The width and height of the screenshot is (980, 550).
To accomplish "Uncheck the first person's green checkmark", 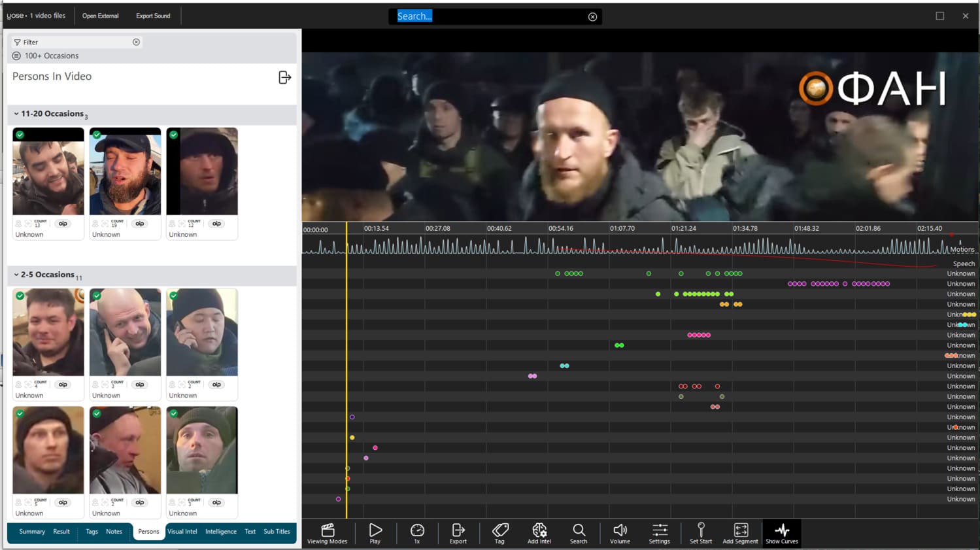I will [x=20, y=135].
